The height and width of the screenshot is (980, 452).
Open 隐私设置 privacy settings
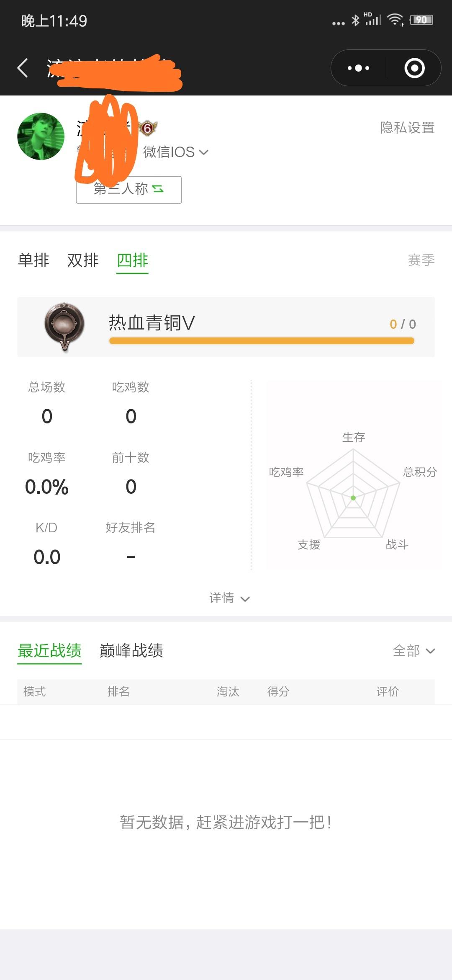click(407, 128)
